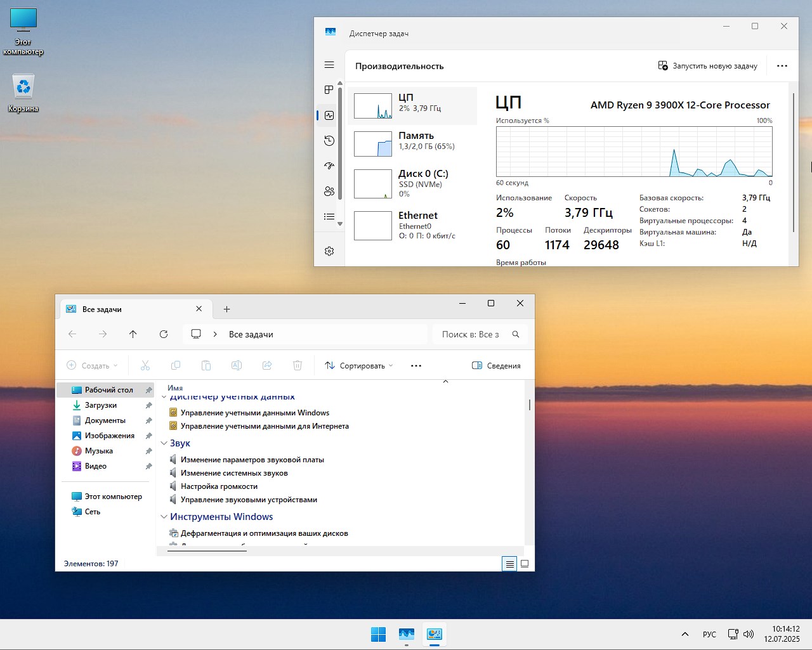Screen dimensions: 812x650
Task: Click Запустить новую задачу button
Action: pyautogui.click(x=708, y=66)
